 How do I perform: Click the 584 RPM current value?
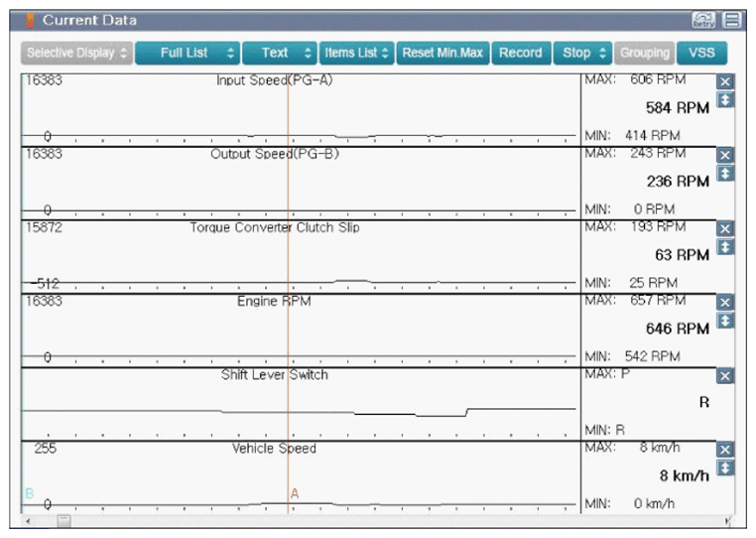[678, 108]
